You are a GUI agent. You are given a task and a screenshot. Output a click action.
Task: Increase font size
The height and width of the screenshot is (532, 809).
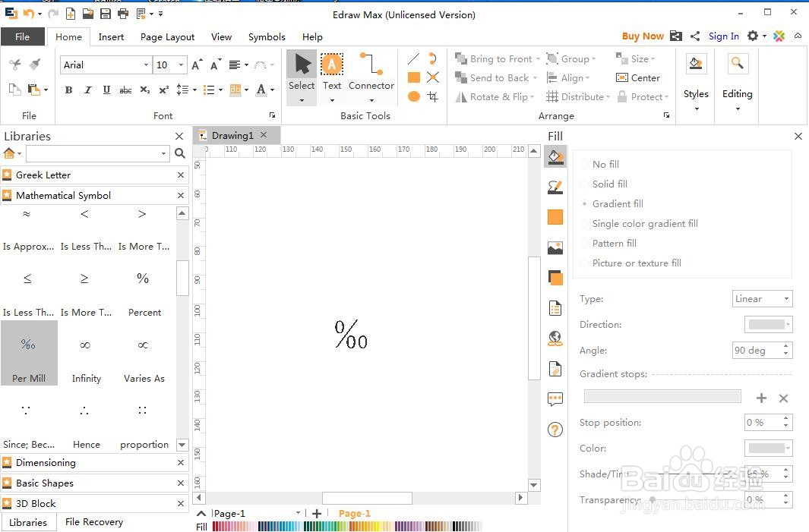[197, 65]
